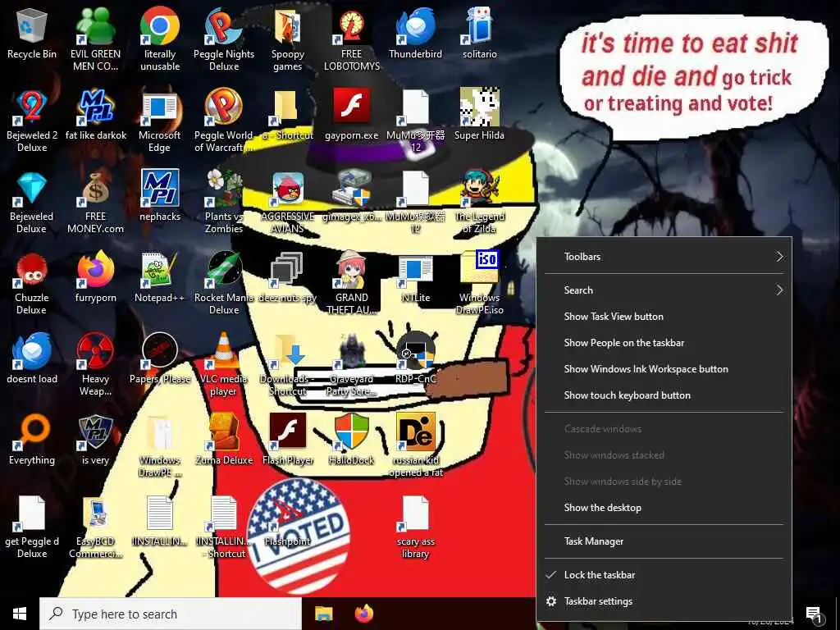Select the FREE LOBOTOMYS icon
This screenshot has width=840, height=630.
(x=351, y=26)
